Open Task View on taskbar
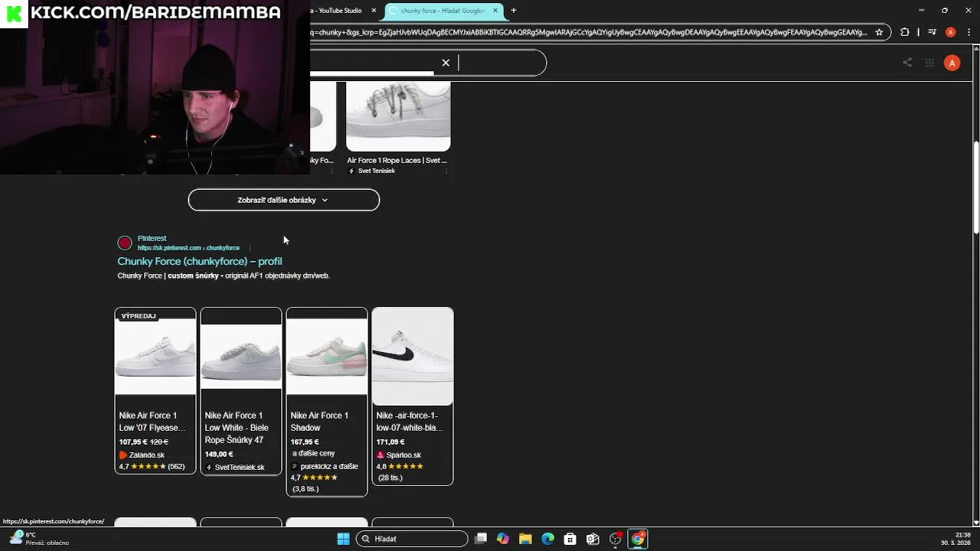The height and width of the screenshot is (551, 980). 481,539
